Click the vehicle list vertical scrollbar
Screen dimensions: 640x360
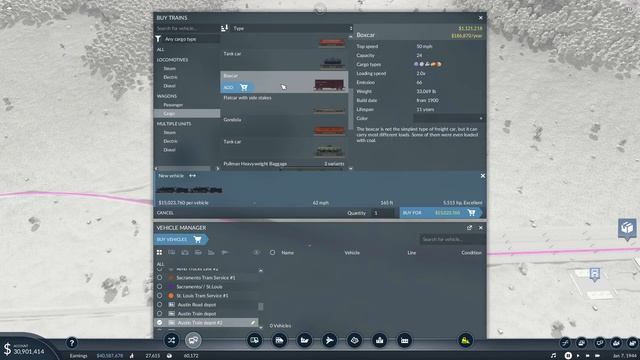[x=350, y=109]
